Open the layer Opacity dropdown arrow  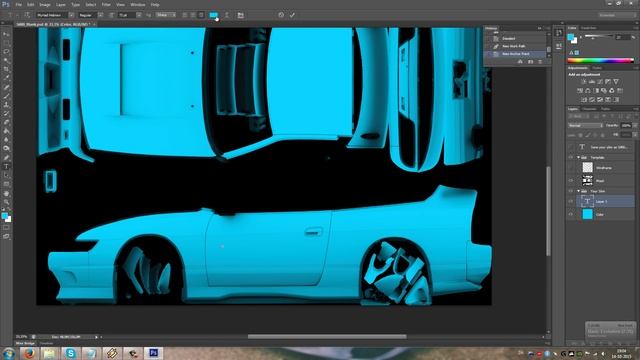634,126
